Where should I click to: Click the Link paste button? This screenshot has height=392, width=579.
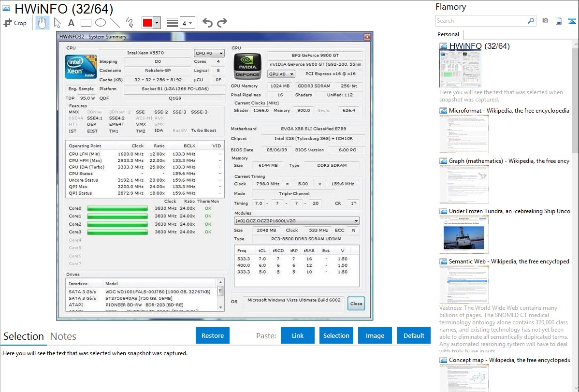click(298, 335)
